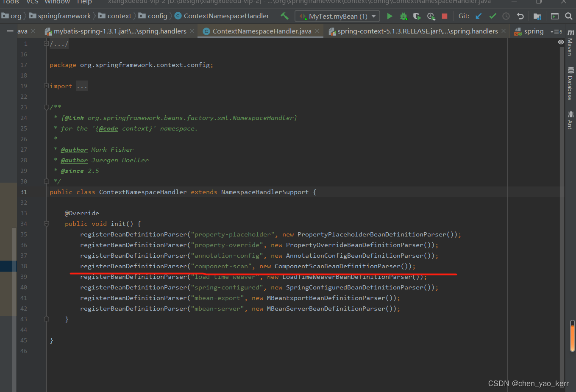
Task: Open Project Structure icon
Action: coord(537,16)
